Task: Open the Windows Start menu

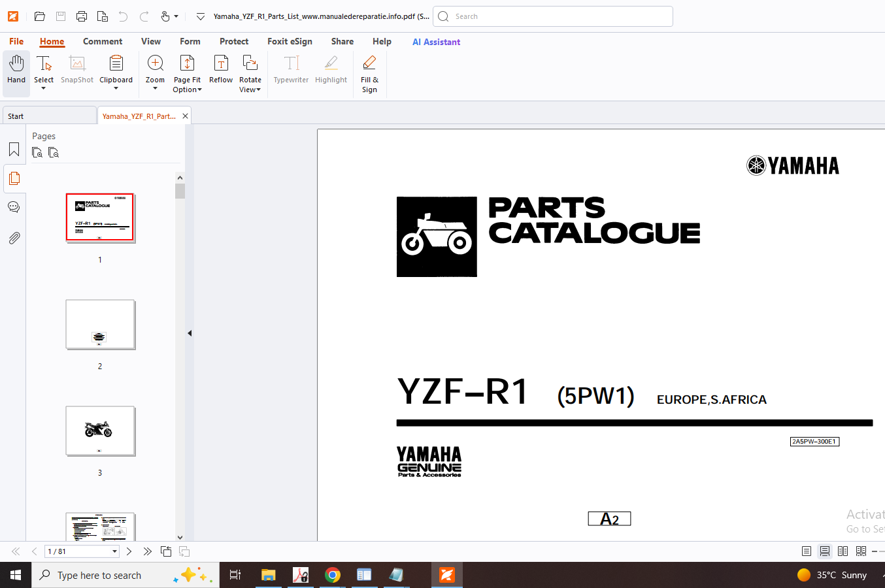Action: [x=16, y=575]
